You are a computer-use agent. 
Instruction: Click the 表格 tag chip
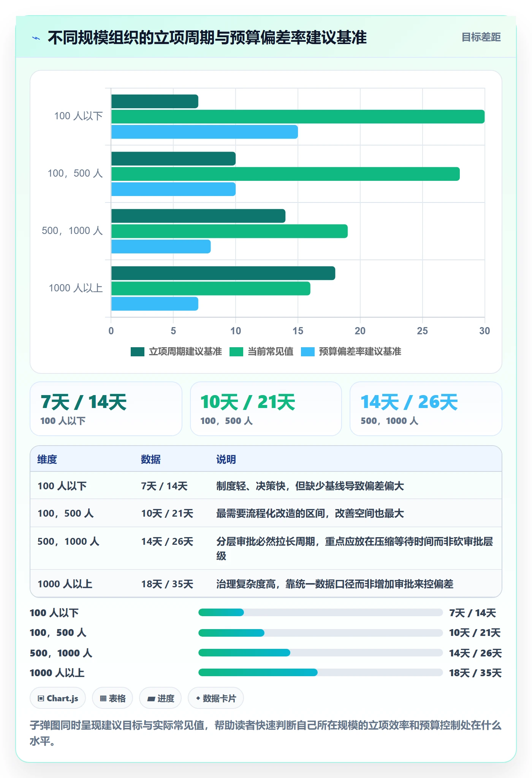[x=112, y=698]
